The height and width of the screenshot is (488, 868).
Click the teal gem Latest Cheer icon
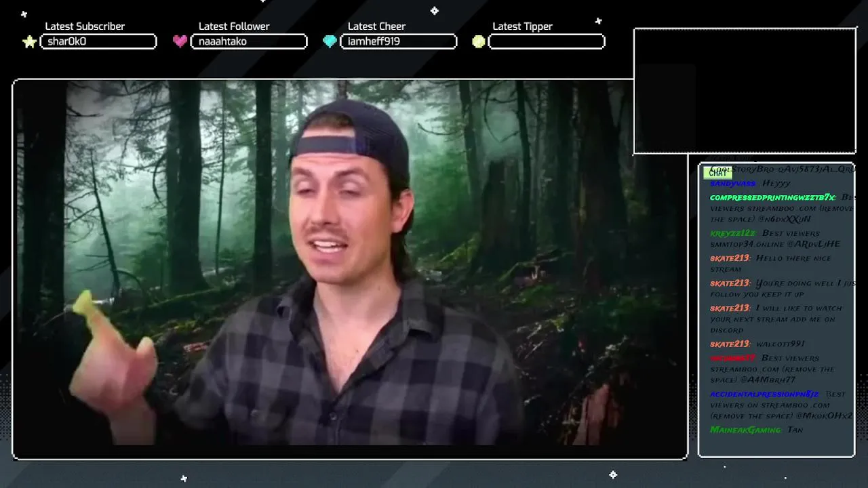click(330, 41)
